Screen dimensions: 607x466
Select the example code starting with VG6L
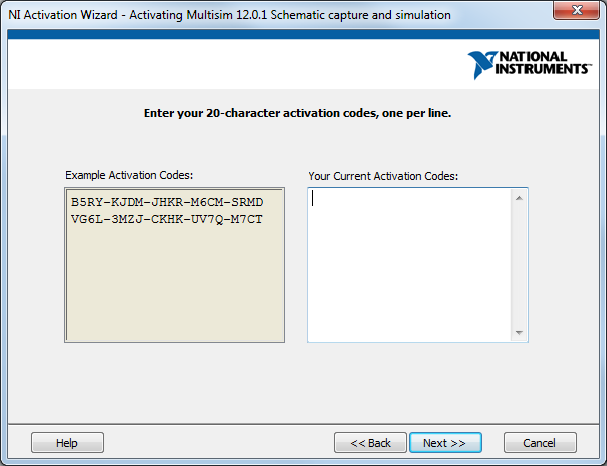pyautogui.click(x=167, y=219)
